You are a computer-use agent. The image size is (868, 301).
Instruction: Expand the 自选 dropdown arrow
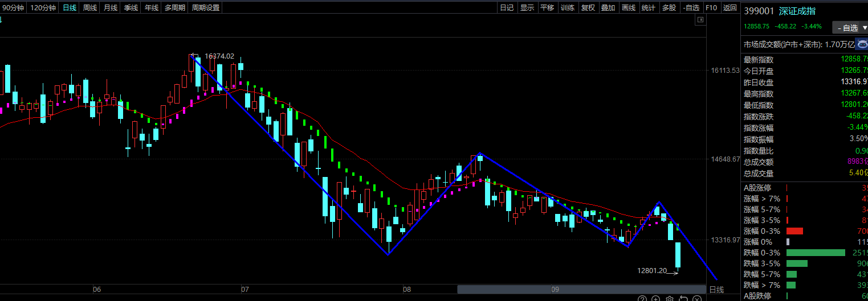pyautogui.click(x=865, y=28)
